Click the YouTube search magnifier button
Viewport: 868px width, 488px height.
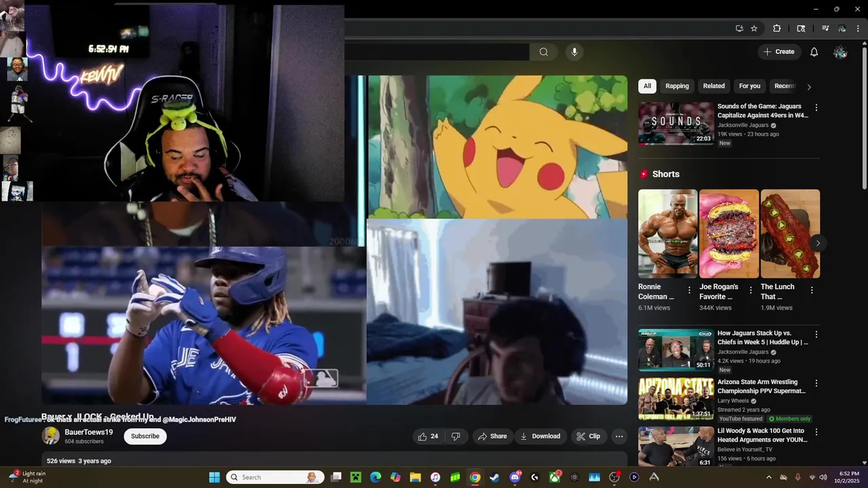(543, 52)
